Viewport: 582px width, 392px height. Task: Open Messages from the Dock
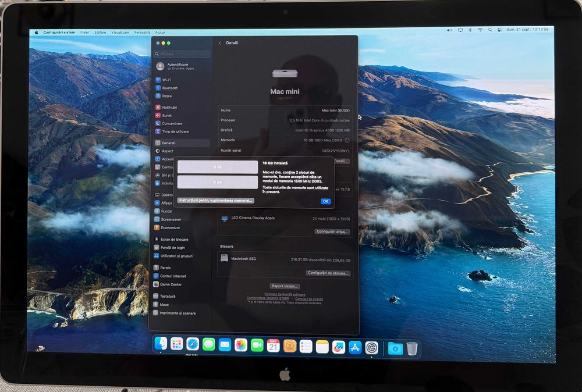click(208, 344)
